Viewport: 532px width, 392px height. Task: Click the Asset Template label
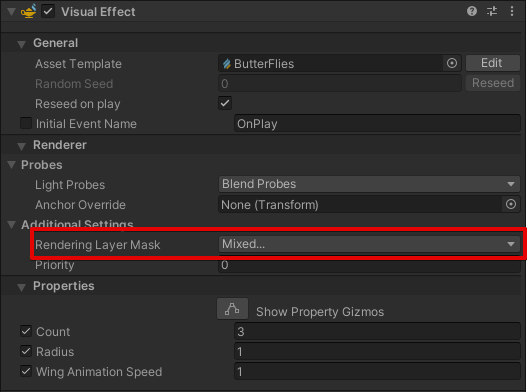[78, 64]
